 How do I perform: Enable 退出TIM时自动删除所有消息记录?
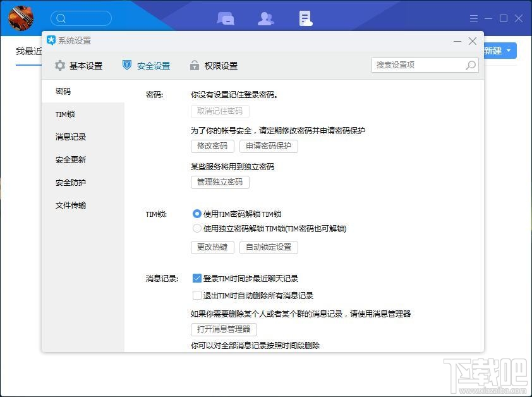[x=196, y=295]
